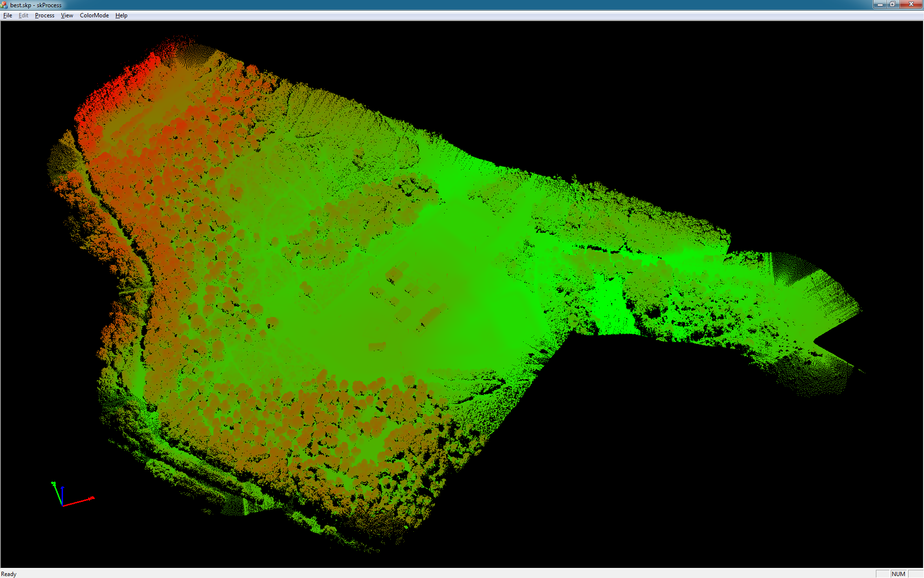Click the NUM indicator in status bar
Screen dimensions: 924x578
(x=898, y=574)
